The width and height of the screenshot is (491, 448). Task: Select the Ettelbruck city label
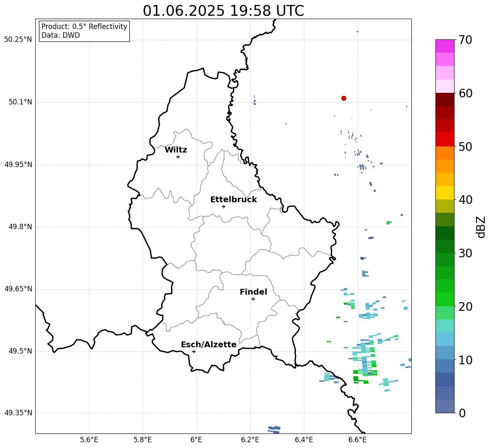pyautogui.click(x=233, y=200)
